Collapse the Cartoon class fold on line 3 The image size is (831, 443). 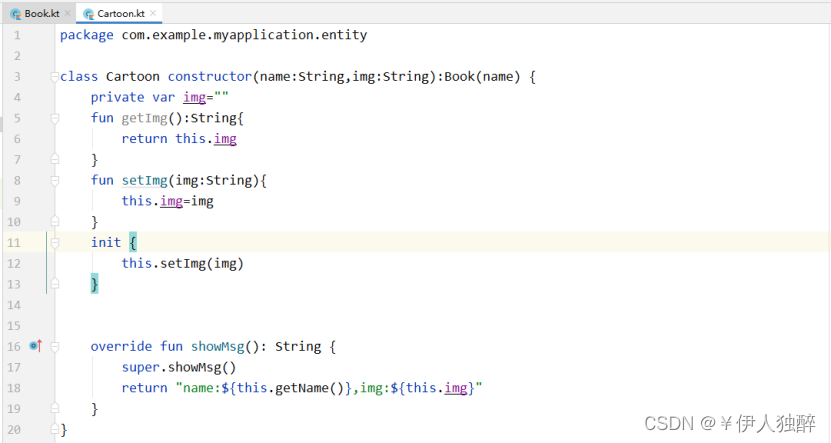point(55,77)
